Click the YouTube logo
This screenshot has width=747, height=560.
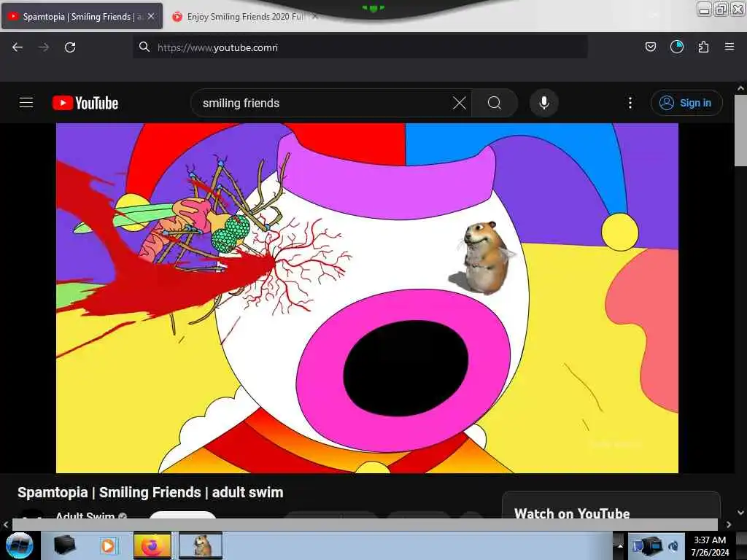pyautogui.click(x=85, y=103)
